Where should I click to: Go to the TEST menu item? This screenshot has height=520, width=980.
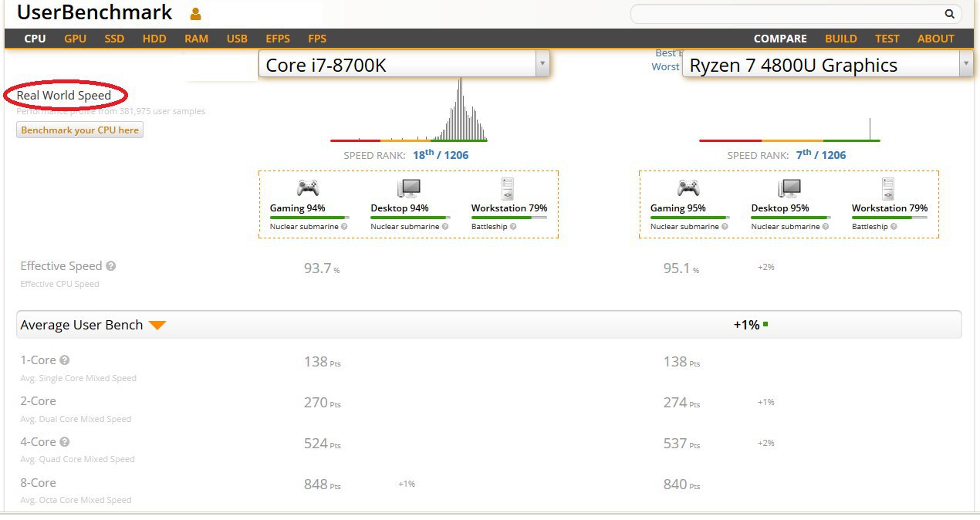click(x=887, y=39)
